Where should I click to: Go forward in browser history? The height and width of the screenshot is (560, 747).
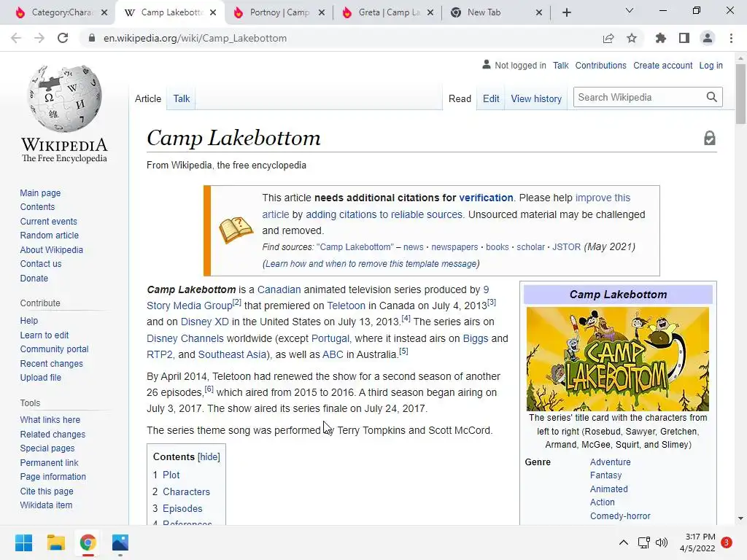39,38
